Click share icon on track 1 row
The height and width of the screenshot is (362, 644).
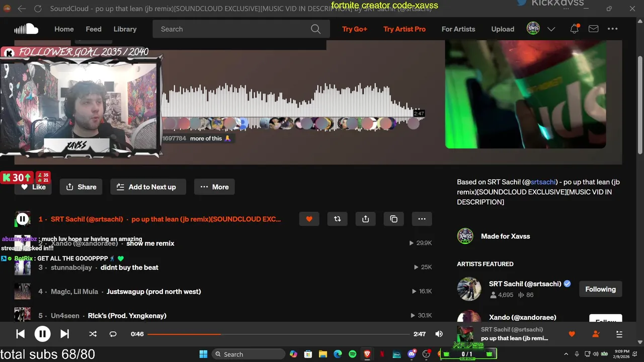[365, 219]
